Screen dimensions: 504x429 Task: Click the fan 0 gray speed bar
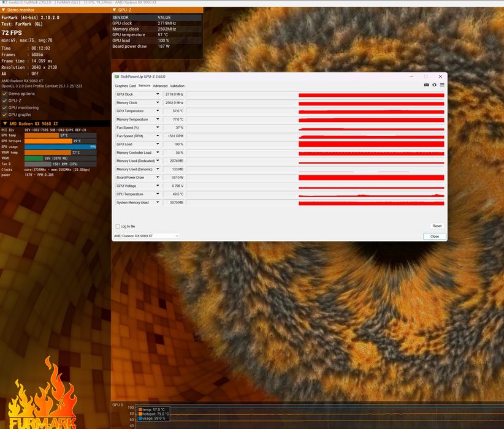(x=38, y=164)
